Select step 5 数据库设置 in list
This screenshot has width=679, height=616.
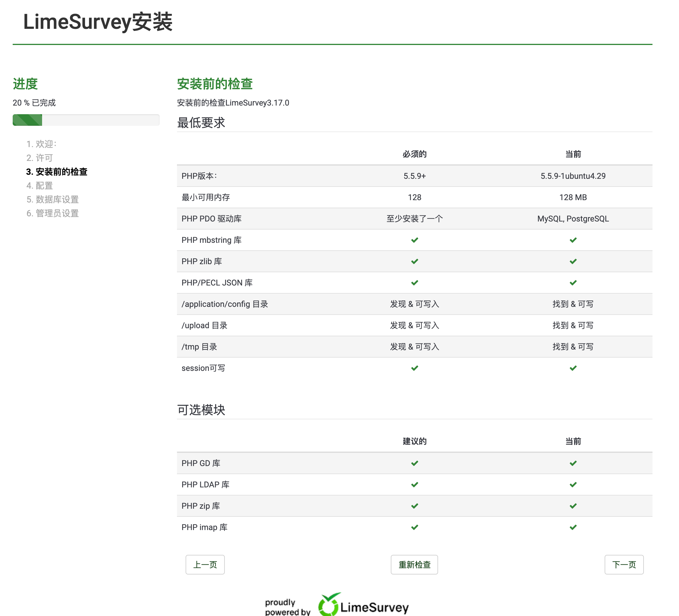(x=52, y=200)
